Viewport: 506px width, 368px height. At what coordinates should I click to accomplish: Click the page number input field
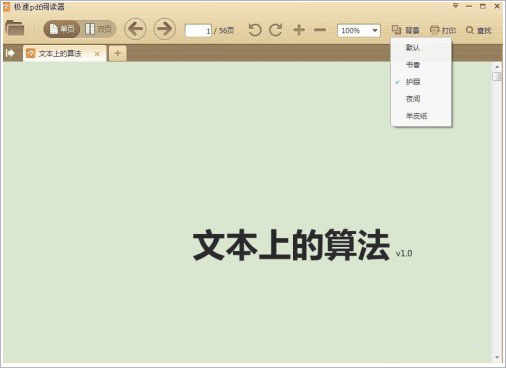198,31
